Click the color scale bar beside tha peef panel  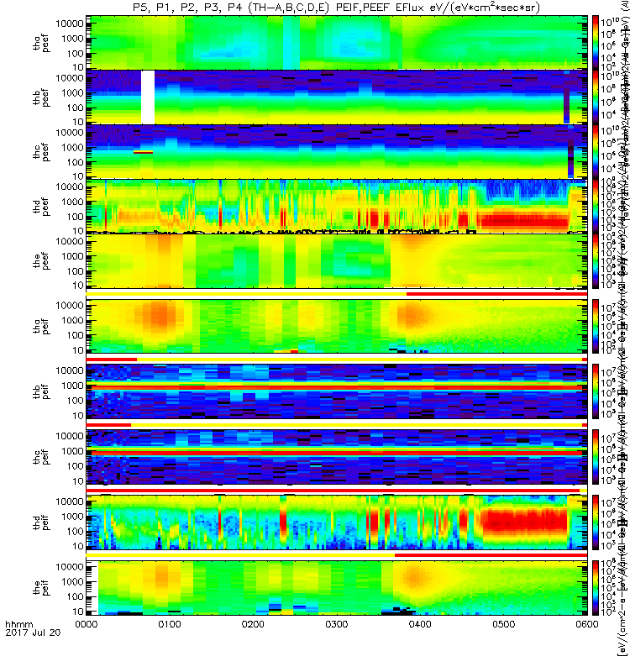tap(596, 43)
